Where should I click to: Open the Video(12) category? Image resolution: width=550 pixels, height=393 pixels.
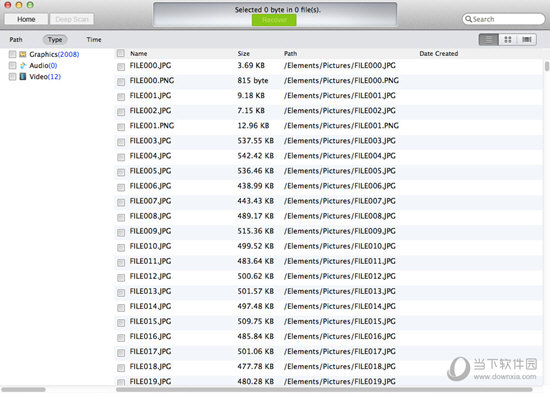point(45,76)
